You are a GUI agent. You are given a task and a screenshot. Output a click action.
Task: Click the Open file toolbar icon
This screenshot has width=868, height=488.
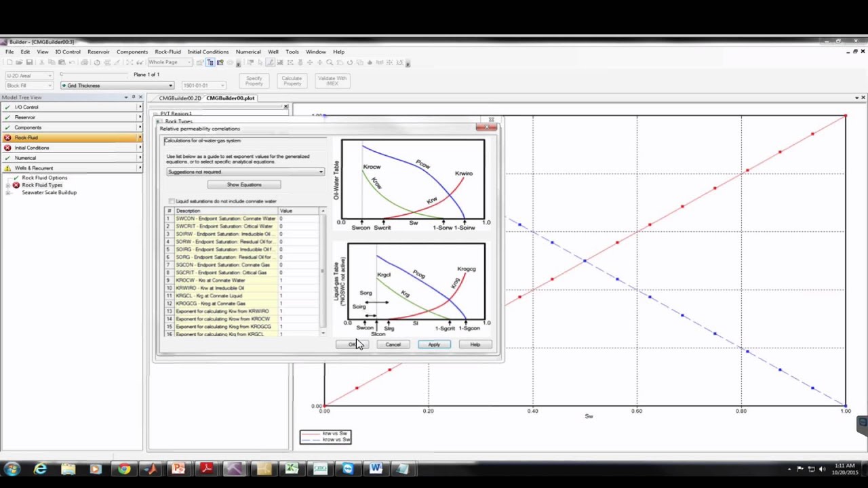(x=19, y=62)
